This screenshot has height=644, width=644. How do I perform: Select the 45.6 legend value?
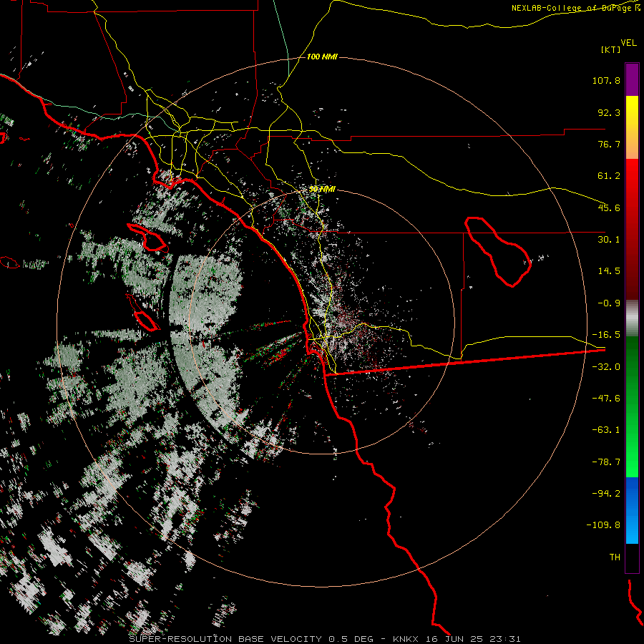[609, 208]
